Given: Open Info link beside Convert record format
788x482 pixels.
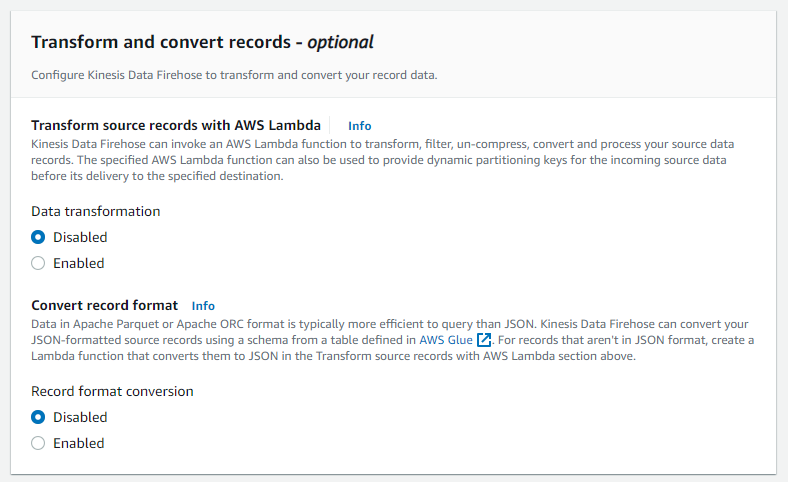Looking at the screenshot, I should (x=203, y=306).
